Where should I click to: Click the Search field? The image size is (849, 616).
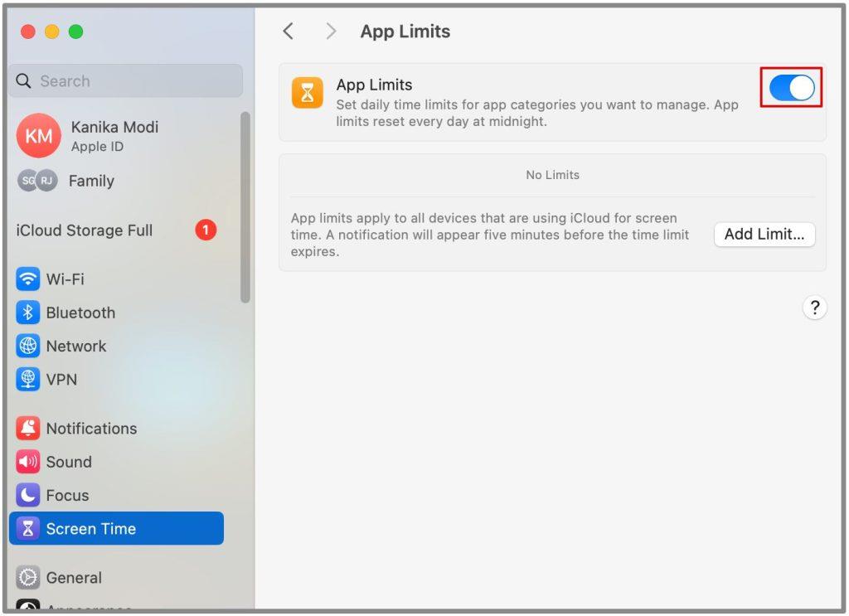coord(126,80)
